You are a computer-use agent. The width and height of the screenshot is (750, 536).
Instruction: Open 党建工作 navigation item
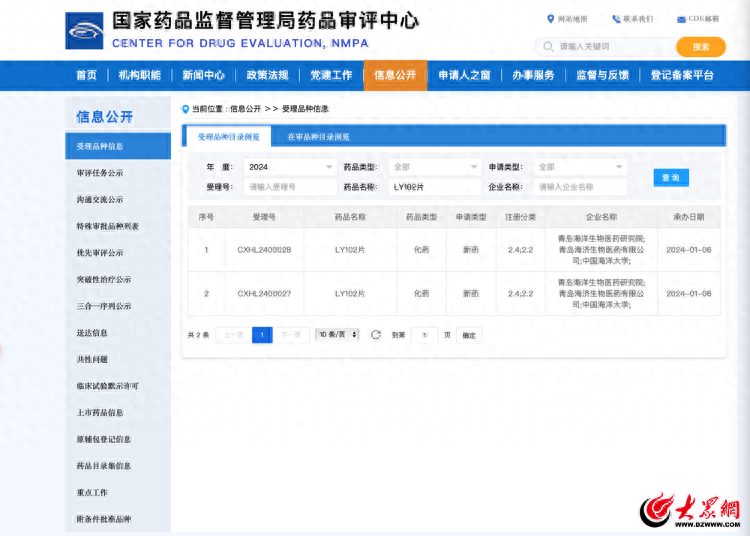pos(331,75)
